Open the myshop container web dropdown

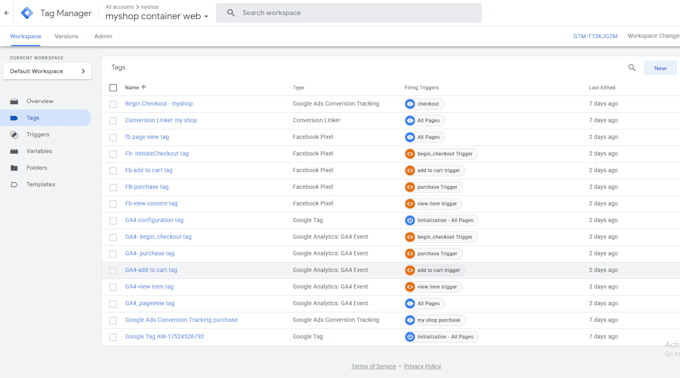tap(157, 16)
